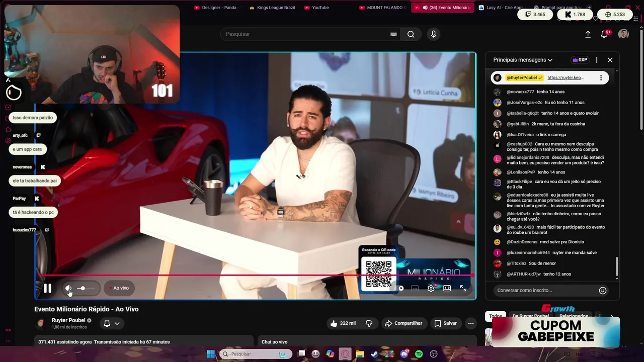Image resolution: width=644 pixels, height=362 pixels.
Task: Click @novaexx777 username in chat
Action: 520,92
